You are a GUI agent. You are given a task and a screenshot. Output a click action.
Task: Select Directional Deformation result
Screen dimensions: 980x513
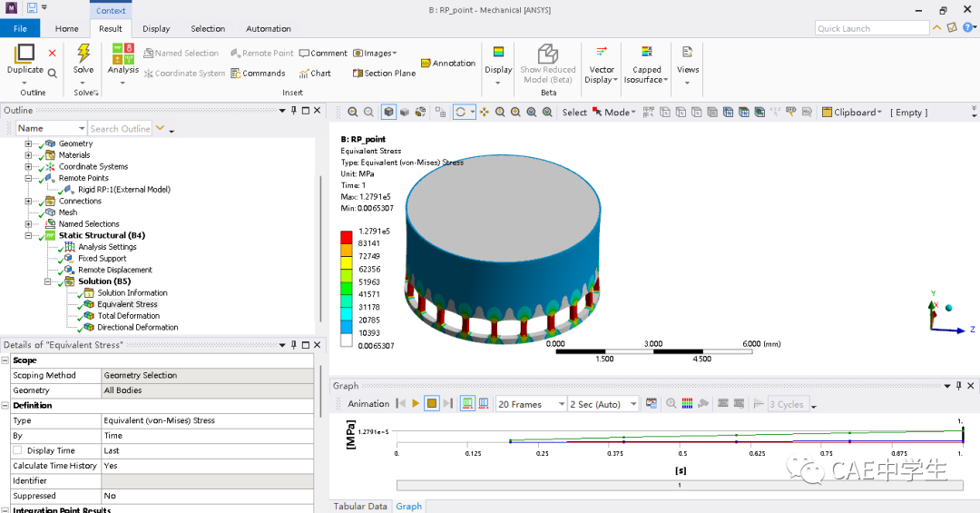pos(138,327)
